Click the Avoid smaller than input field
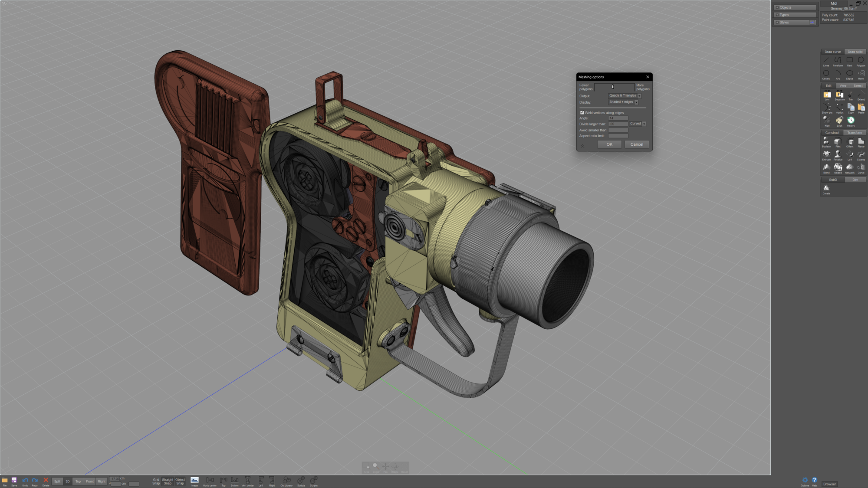The image size is (868, 488). pyautogui.click(x=618, y=130)
